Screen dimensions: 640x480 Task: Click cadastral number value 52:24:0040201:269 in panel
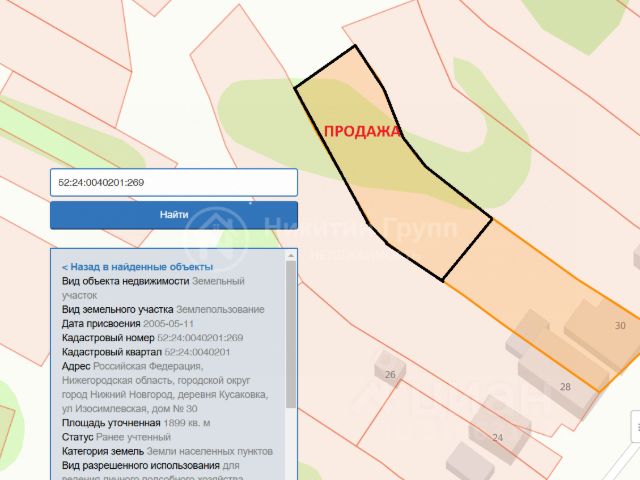(200, 338)
